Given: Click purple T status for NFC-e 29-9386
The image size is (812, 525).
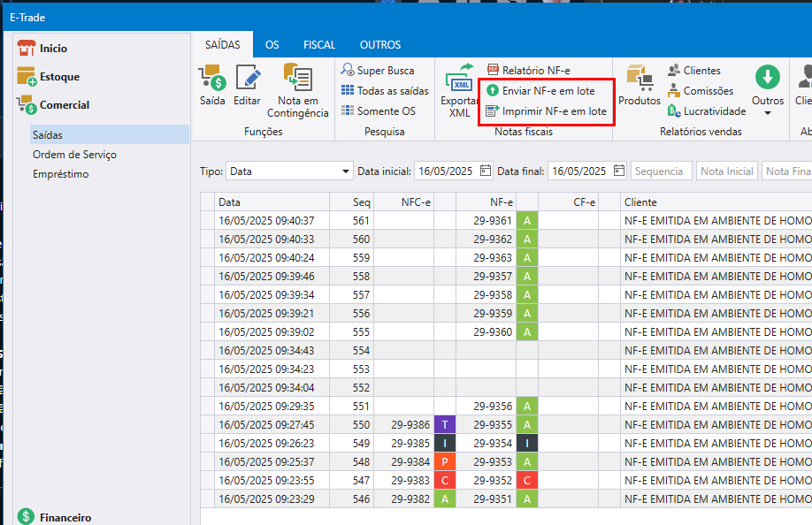Looking at the screenshot, I should point(444,424).
